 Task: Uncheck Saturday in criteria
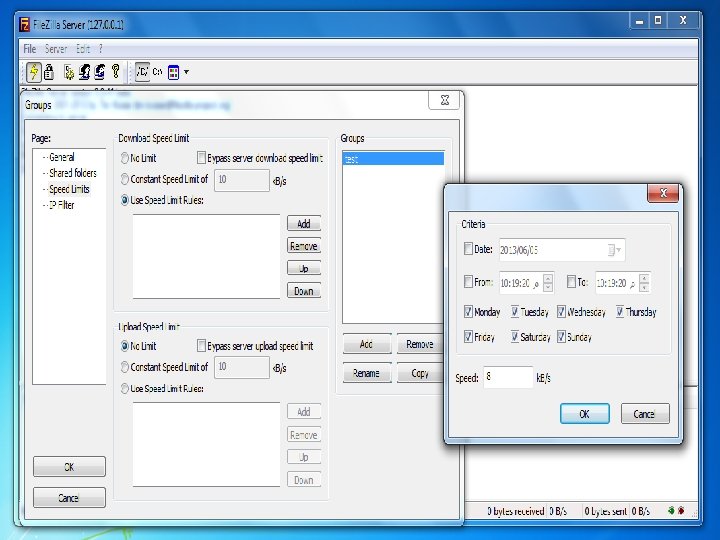pyautogui.click(x=515, y=337)
